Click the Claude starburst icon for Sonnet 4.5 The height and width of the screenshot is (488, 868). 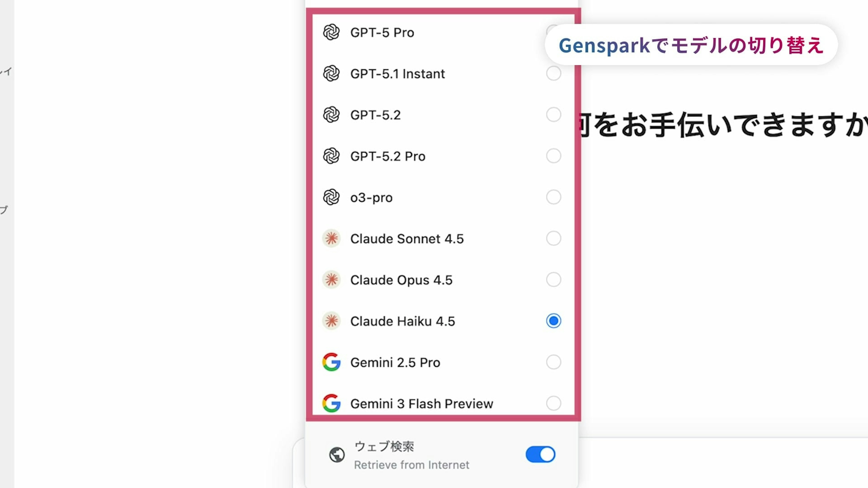point(332,238)
